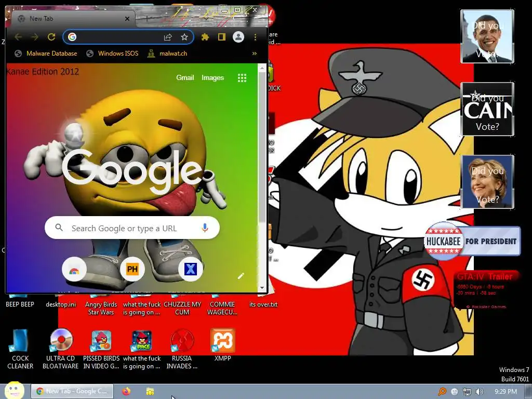
Task: Open Chrome's side panel icon
Action: [x=221, y=37]
